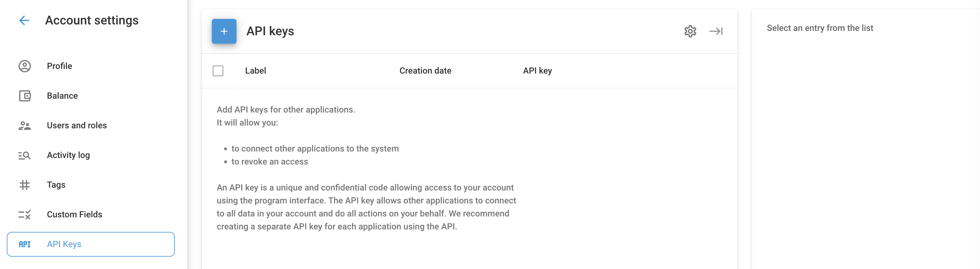This screenshot has height=269, width=980.
Task: Click the Balance wallet icon
Action: click(x=25, y=96)
